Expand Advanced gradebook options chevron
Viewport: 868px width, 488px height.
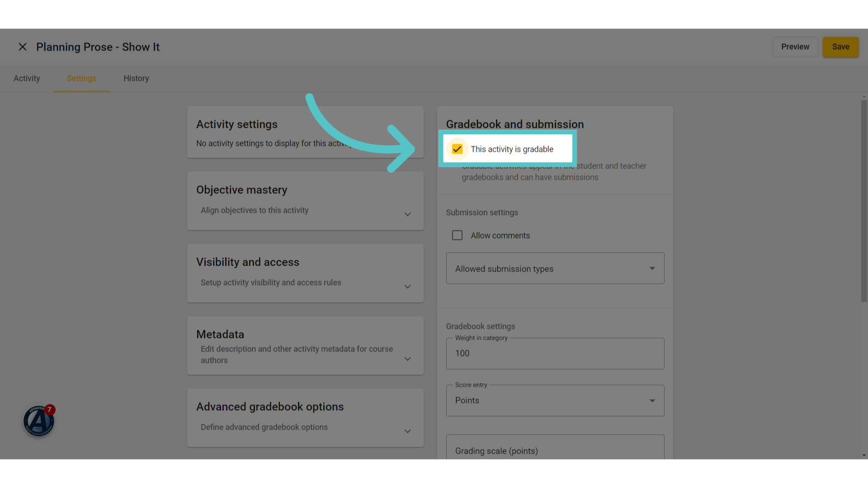click(407, 431)
